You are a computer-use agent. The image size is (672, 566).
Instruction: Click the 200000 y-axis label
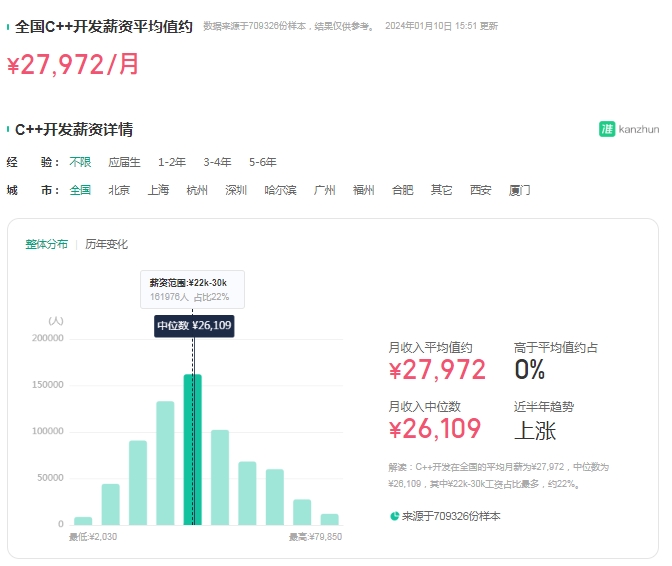[x=48, y=338]
